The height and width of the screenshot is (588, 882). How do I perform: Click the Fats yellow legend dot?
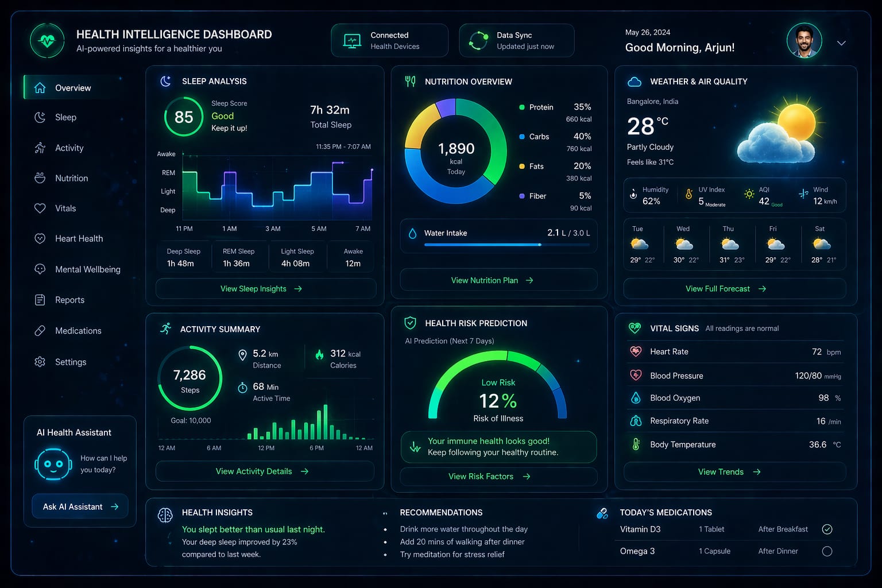click(x=522, y=166)
